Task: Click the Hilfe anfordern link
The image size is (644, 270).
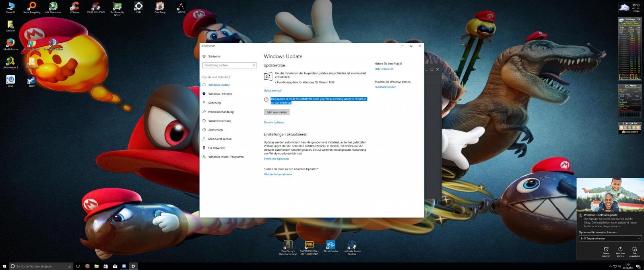Action: click(384, 69)
